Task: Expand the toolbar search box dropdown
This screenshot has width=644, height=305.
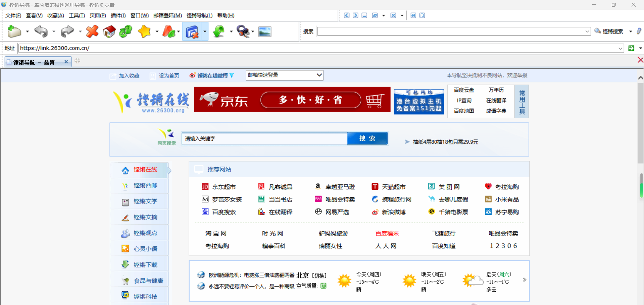Action: (x=587, y=32)
